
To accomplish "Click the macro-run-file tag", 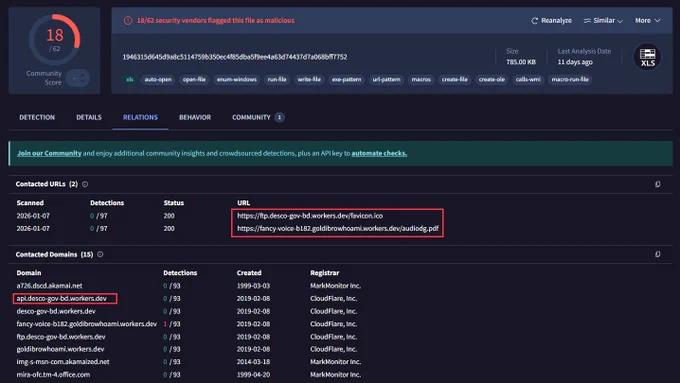I will point(570,79).
